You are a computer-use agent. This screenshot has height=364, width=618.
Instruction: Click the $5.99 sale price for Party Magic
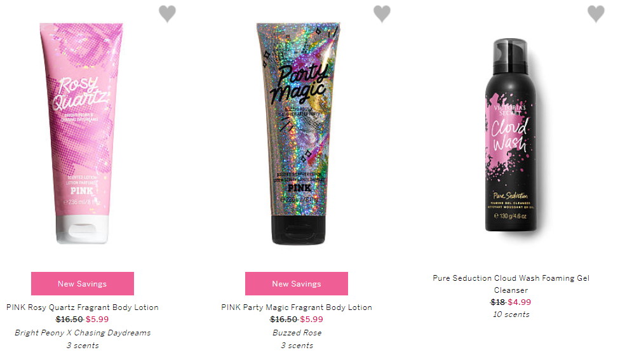(311, 319)
